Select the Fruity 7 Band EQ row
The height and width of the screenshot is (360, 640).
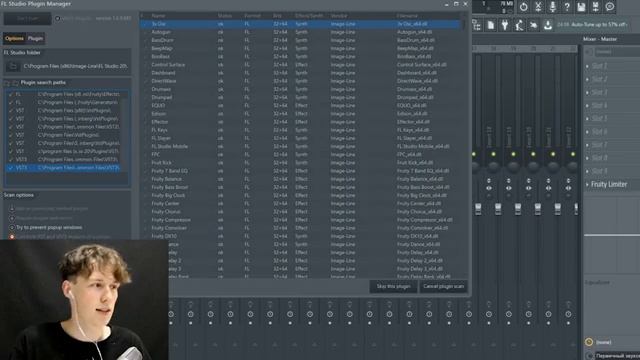(300, 171)
